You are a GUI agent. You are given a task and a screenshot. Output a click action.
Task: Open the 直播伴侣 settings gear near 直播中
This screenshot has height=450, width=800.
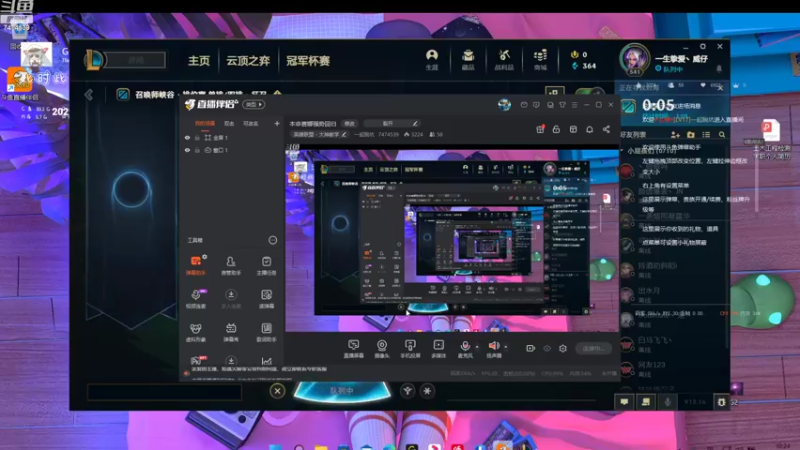click(x=563, y=348)
